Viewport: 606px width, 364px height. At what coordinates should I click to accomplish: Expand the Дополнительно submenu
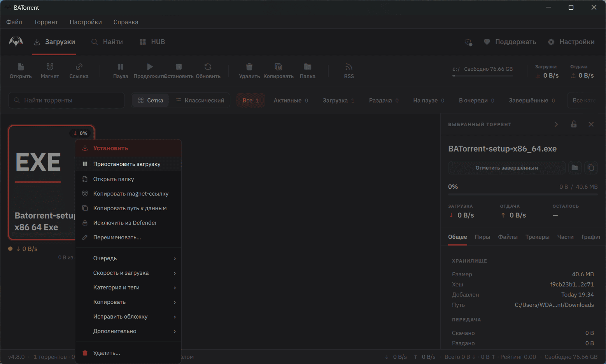pyautogui.click(x=128, y=331)
